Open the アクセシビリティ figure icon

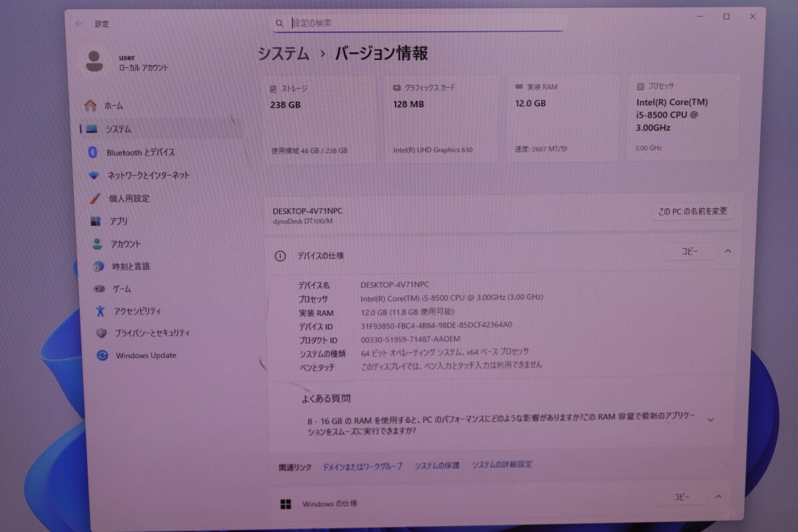(100, 311)
